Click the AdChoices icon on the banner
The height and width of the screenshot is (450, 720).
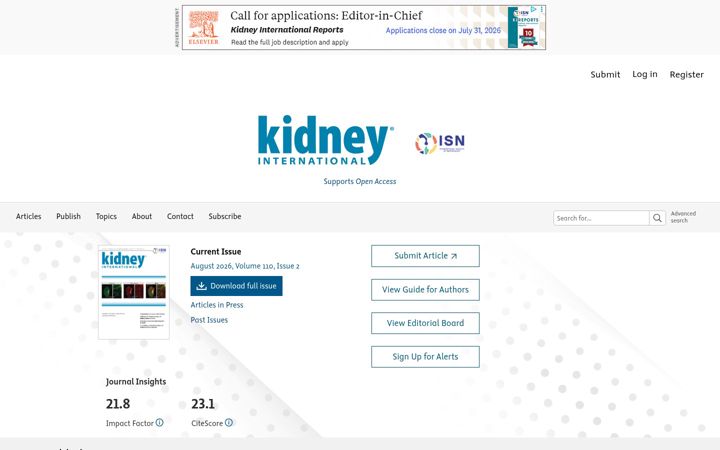point(534,9)
